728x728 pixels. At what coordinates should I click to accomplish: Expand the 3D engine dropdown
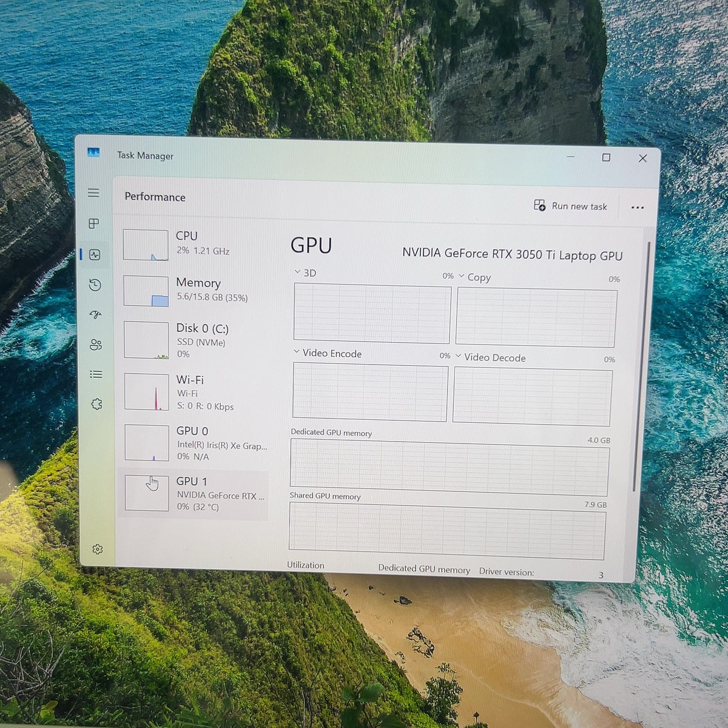(x=305, y=272)
